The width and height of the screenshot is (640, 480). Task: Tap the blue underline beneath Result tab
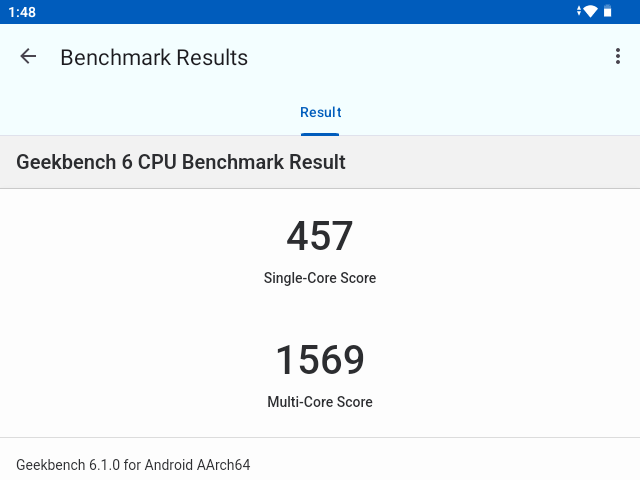click(320, 134)
